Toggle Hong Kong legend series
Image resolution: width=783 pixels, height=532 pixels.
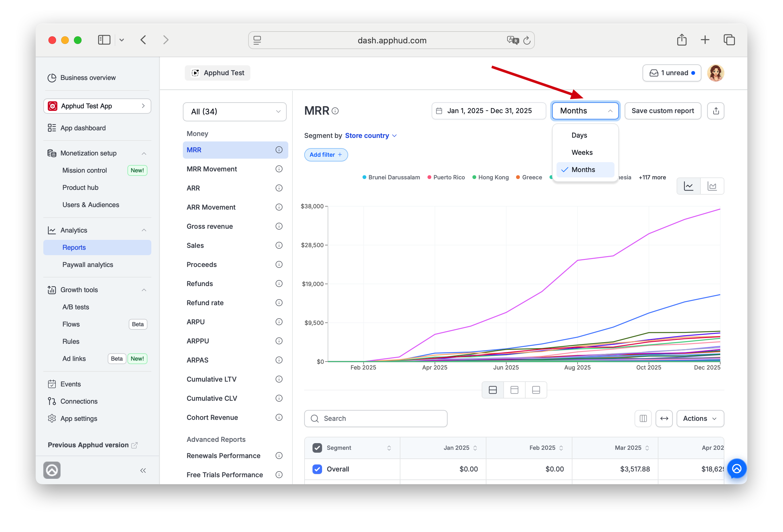pyautogui.click(x=490, y=177)
